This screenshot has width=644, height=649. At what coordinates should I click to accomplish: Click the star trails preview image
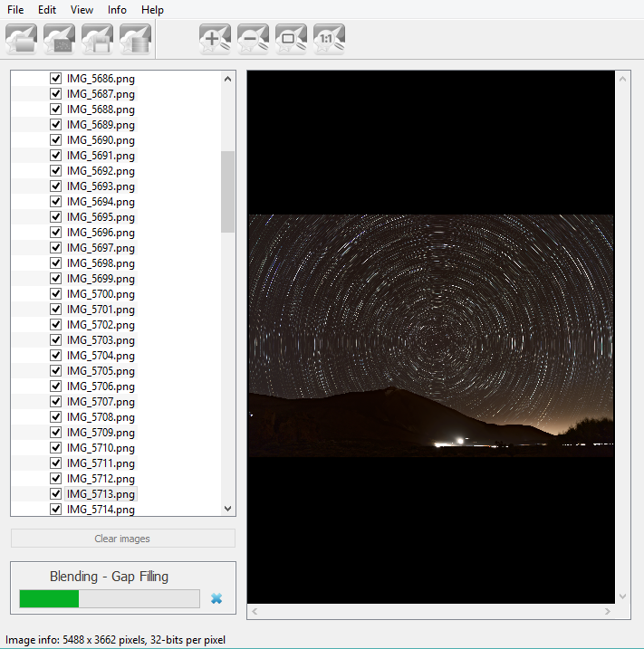tap(431, 336)
